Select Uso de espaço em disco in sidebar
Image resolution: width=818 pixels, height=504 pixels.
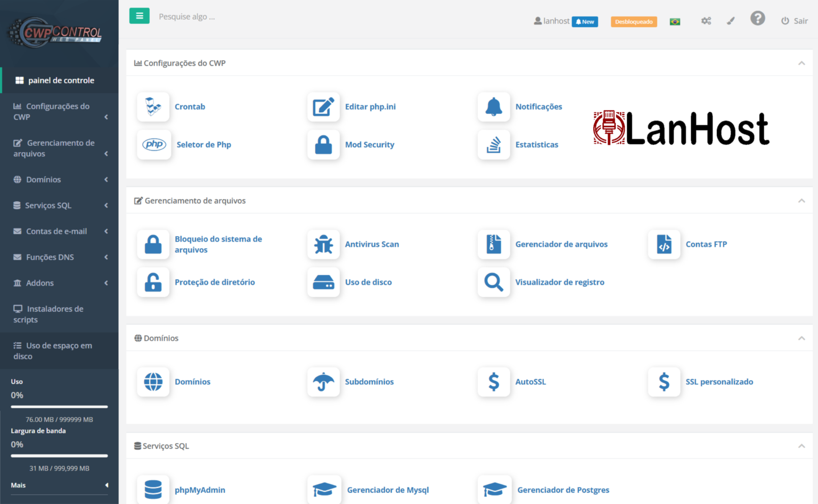tap(59, 350)
